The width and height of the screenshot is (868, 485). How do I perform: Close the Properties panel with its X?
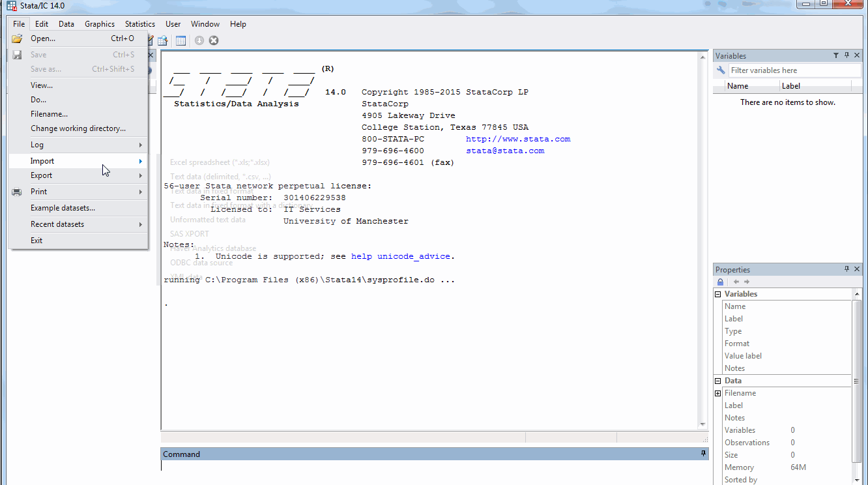(x=857, y=269)
